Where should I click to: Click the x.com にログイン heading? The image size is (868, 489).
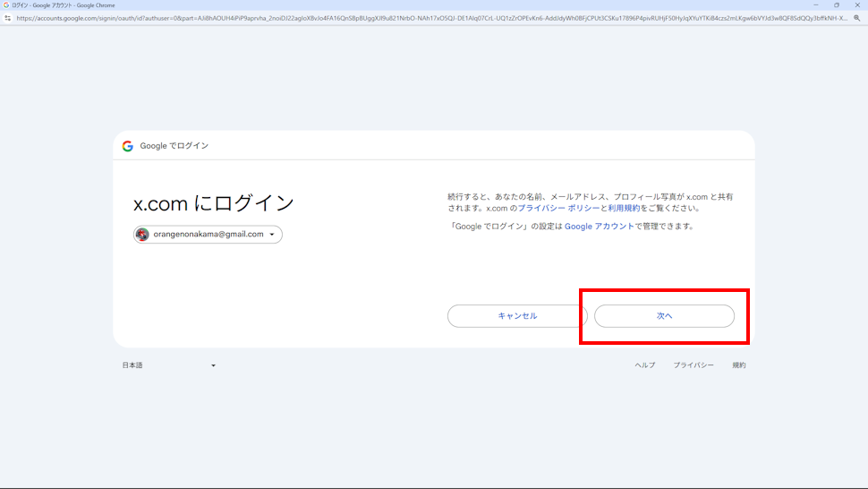click(213, 203)
